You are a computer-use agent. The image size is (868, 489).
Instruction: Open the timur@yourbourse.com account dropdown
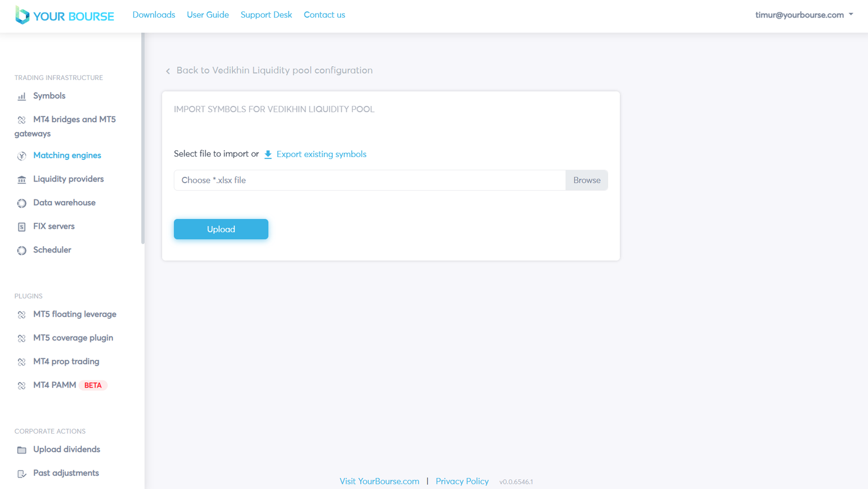803,15
